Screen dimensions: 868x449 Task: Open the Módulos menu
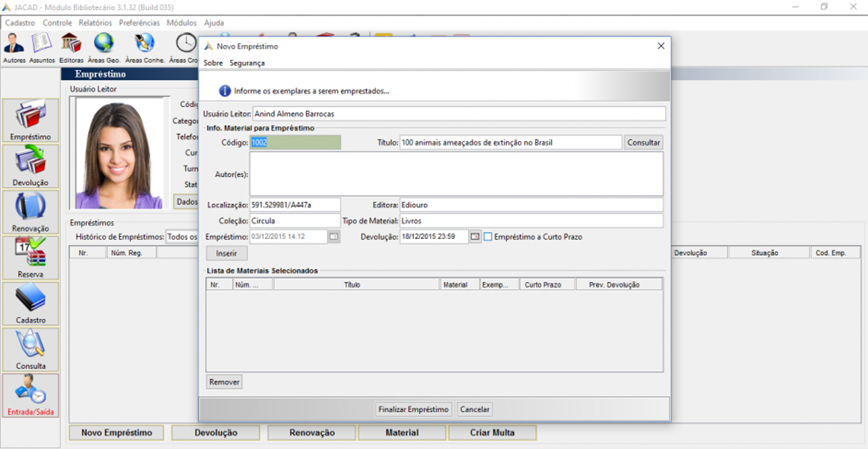coord(181,23)
